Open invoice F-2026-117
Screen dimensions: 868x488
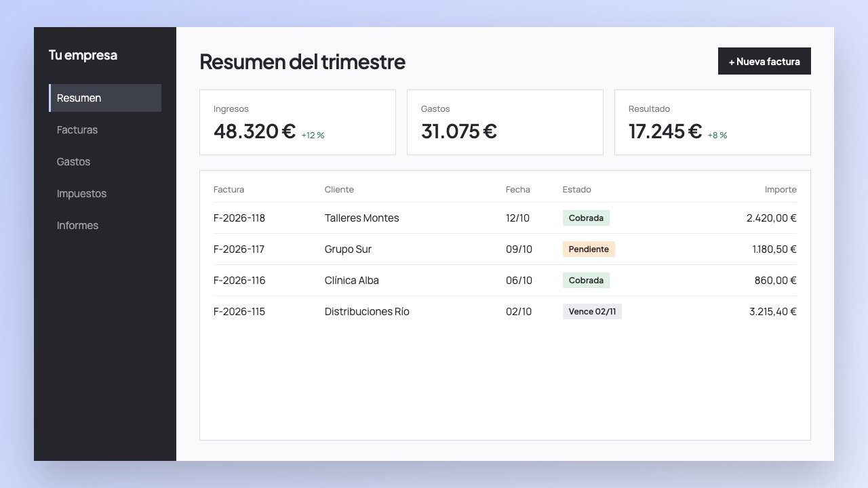pyautogui.click(x=239, y=249)
